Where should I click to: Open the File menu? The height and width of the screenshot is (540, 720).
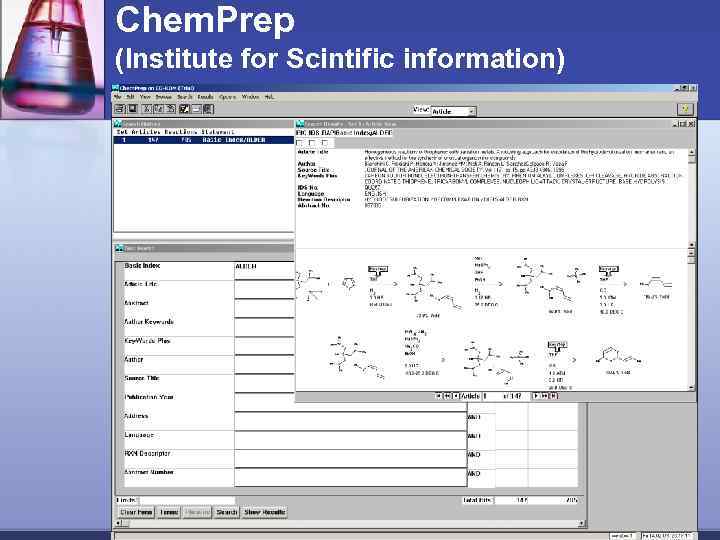(118, 97)
